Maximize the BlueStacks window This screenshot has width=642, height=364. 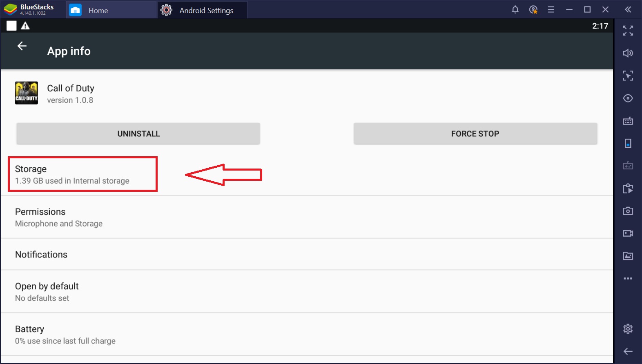pos(587,9)
